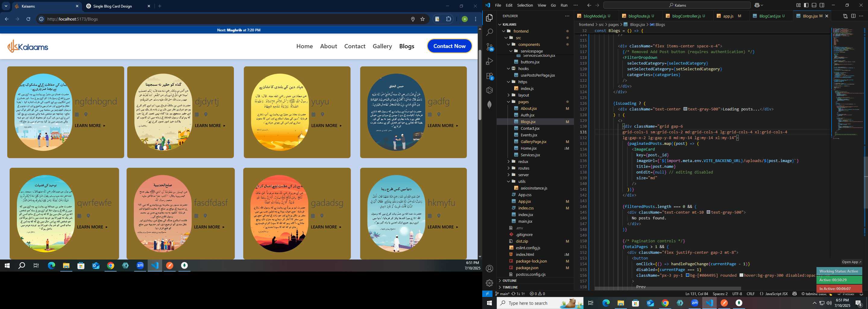Screen dimensions: 868x309
Task: Click the remote window icon in status bar
Action: (487, 294)
